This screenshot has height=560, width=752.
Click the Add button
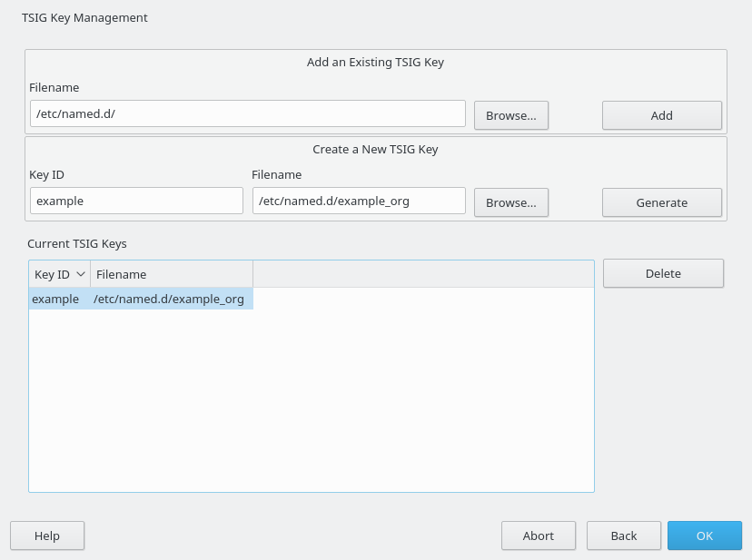pos(661,115)
